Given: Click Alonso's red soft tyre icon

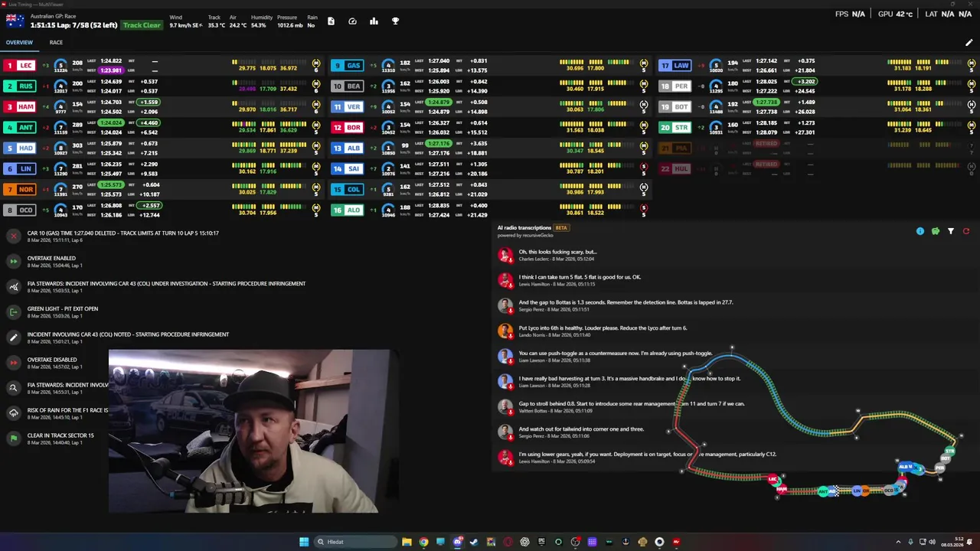Looking at the screenshot, I should [x=644, y=208].
